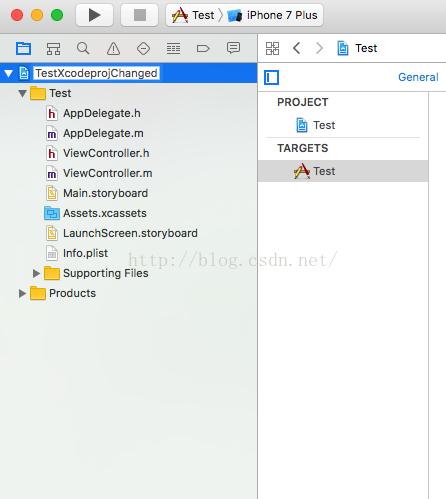Open the Test navigator diamond icon
This screenshot has width=446, height=499.
click(143, 49)
